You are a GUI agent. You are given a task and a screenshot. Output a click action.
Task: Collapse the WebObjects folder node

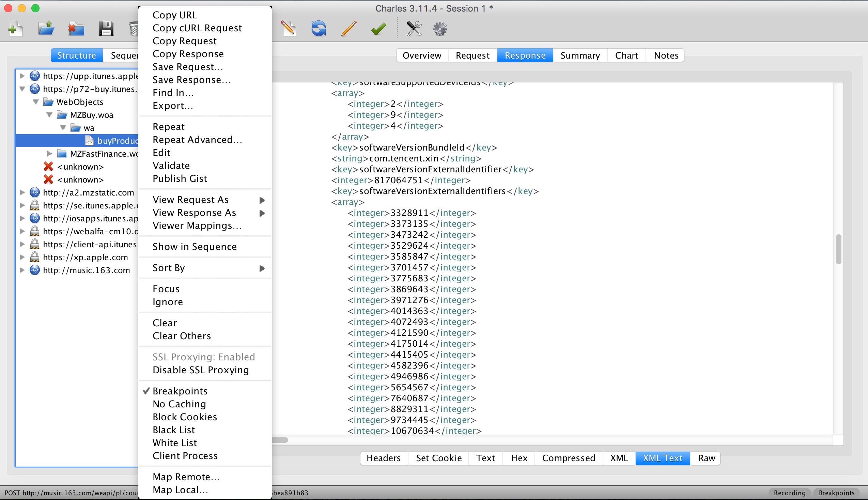click(x=36, y=102)
